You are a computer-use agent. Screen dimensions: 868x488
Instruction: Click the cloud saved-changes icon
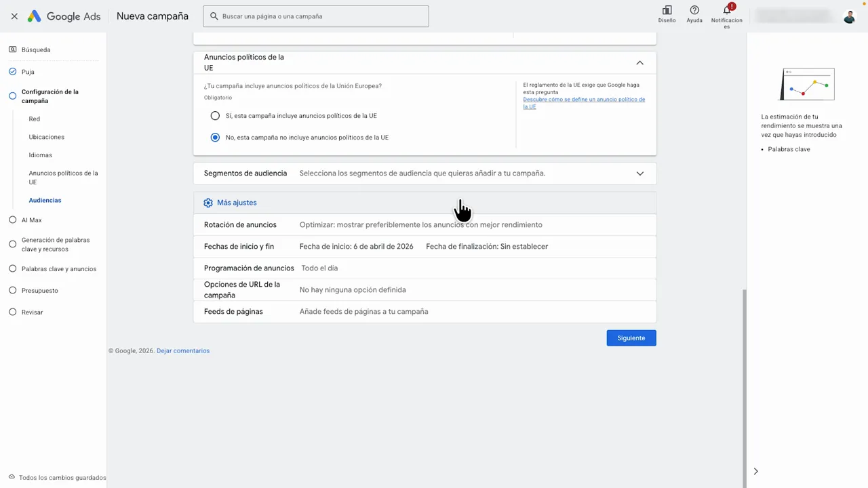pos(12,477)
